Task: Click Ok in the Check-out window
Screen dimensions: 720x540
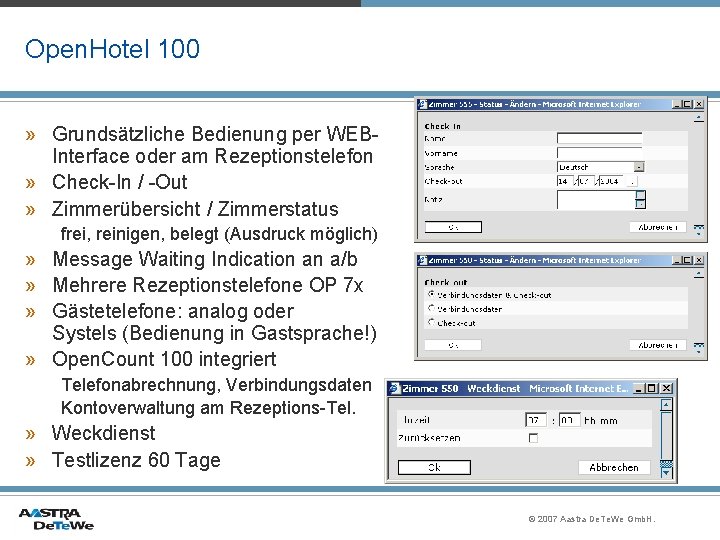Action: (453, 345)
